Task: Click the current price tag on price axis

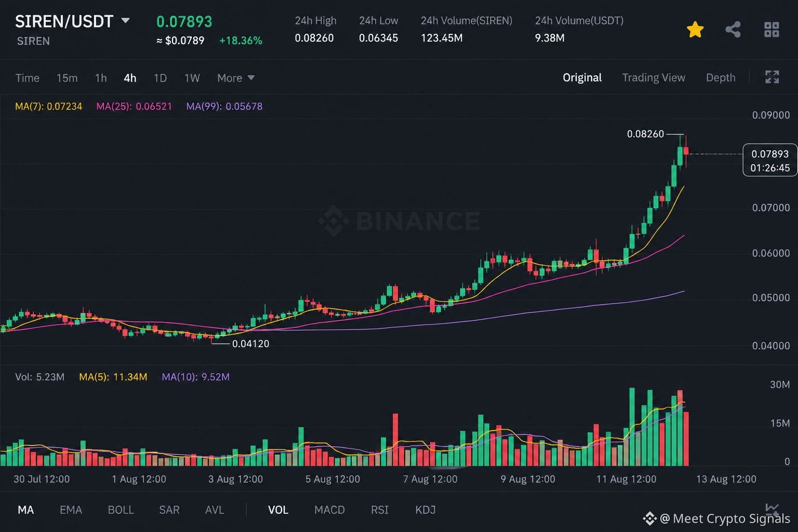Action: tap(770, 160)
